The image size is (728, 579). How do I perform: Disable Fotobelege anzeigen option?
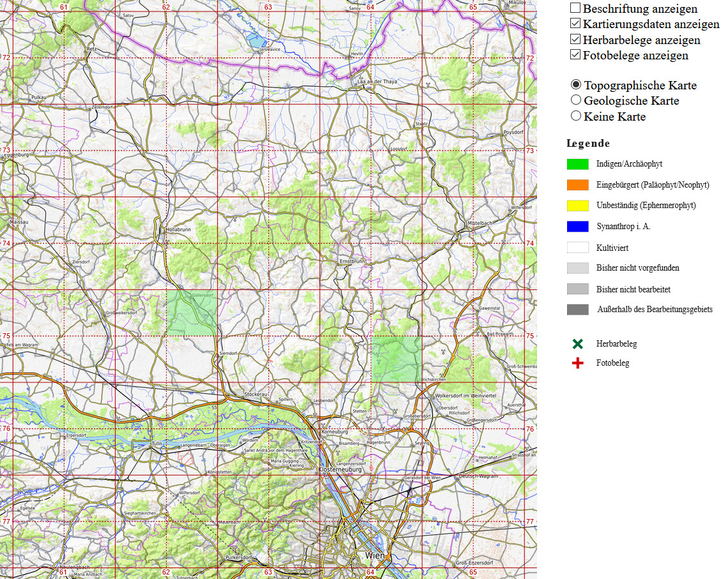pos(575,55)
